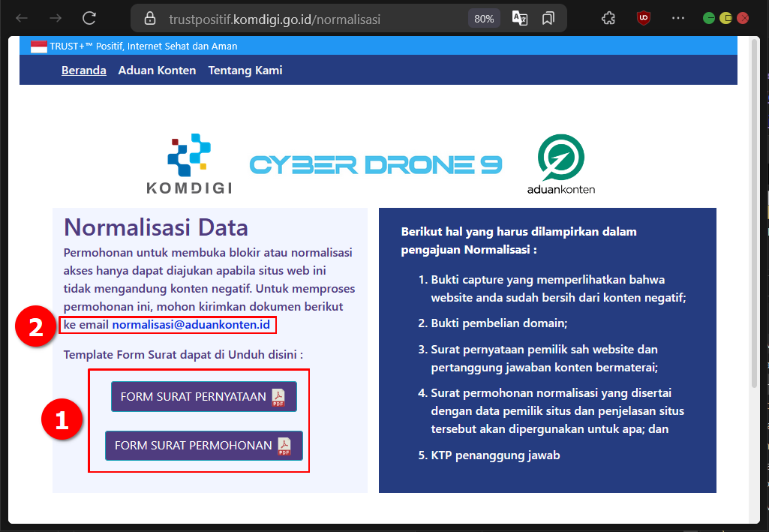Switch to the Aduan Konten menu item
769x532 pixels.
click(157, 70)
